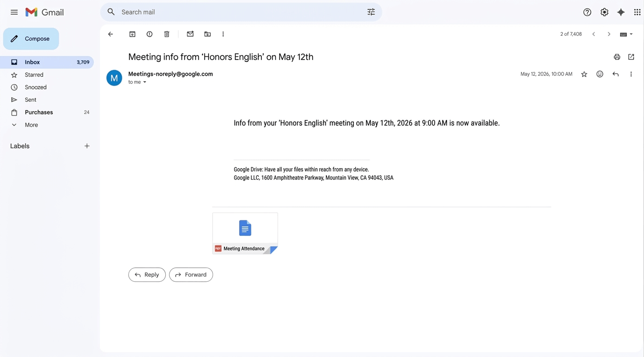The width and height of the screenshot is (644, 357).
Task: Open Meeting Attendance attachment
Action: pos(245,233)
